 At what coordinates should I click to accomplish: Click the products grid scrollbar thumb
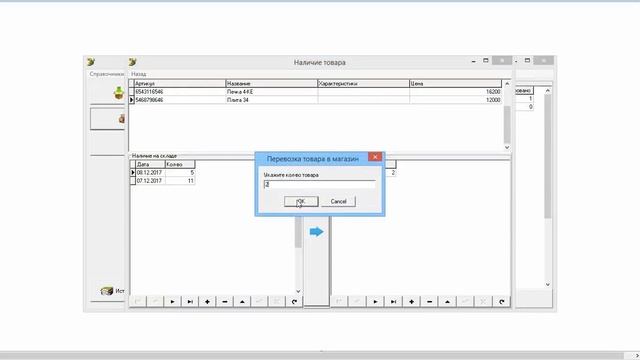(507, 124)
